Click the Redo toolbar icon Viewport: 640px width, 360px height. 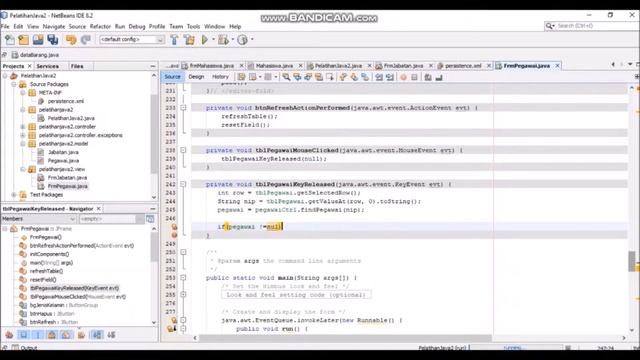(x=85, y=40)
